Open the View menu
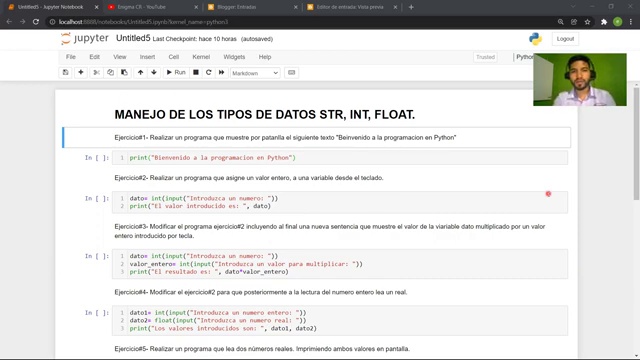This screenshot has width=640, height=360. coord(120,57)
